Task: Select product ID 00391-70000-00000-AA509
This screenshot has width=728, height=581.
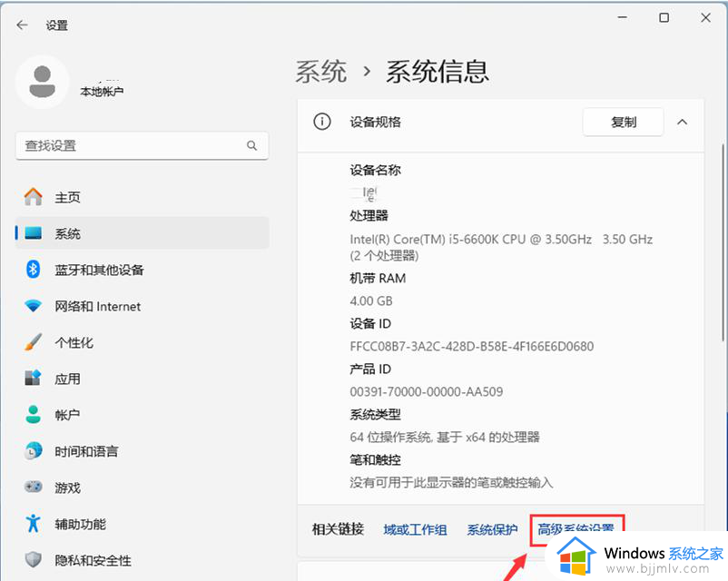Action: pyautogui.click(x=427, y=391)
